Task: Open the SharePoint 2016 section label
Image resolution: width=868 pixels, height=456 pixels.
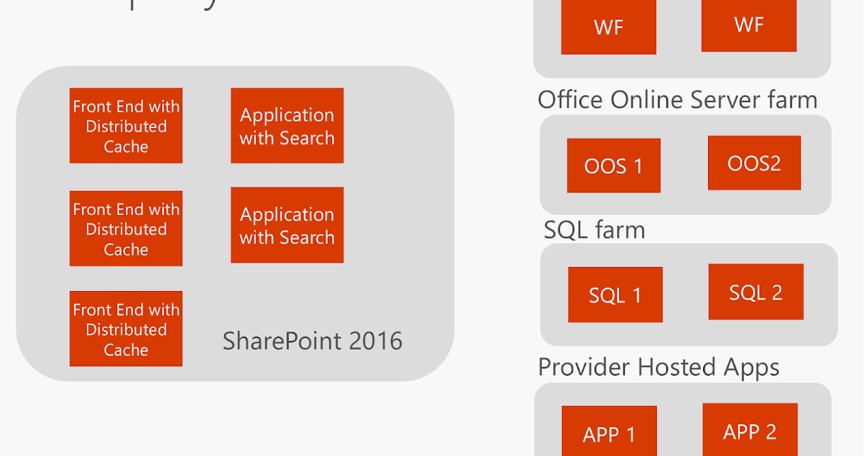Action: [313, 341]
